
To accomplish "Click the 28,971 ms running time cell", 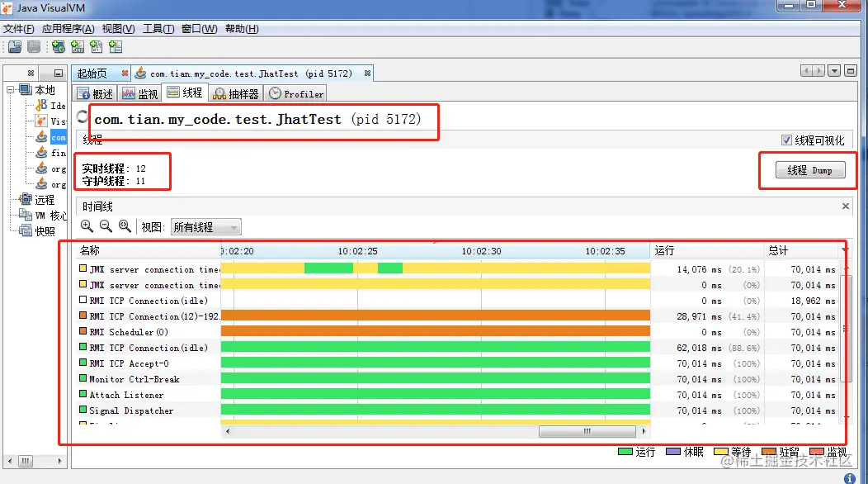I will tap(699, 316).
